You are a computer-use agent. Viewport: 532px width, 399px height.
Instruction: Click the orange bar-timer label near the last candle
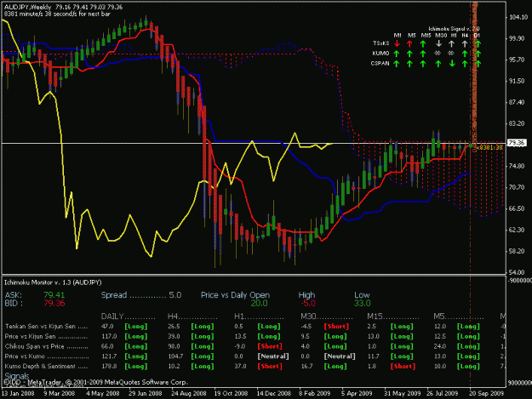coord(489,147)
